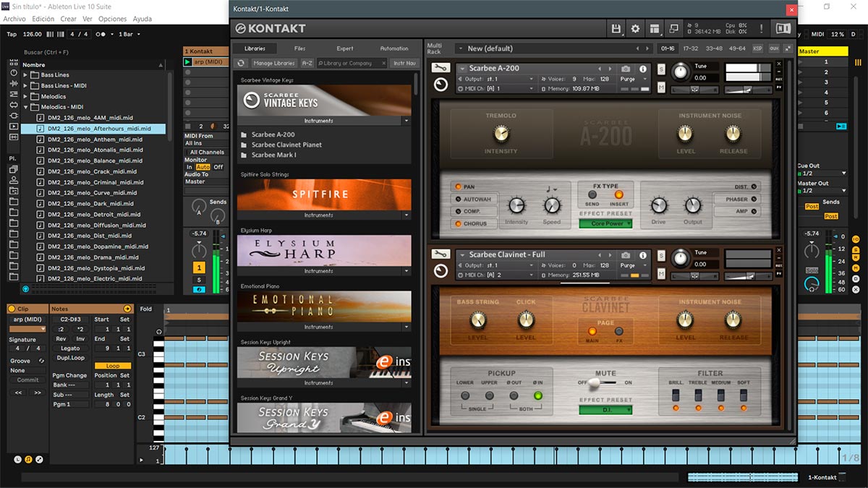Image resolution: width=868 pixels, height=488 pixels.
Task: Expand Scarbee Vintage Keys Instruments dropdown
Action: coord(406,121)
